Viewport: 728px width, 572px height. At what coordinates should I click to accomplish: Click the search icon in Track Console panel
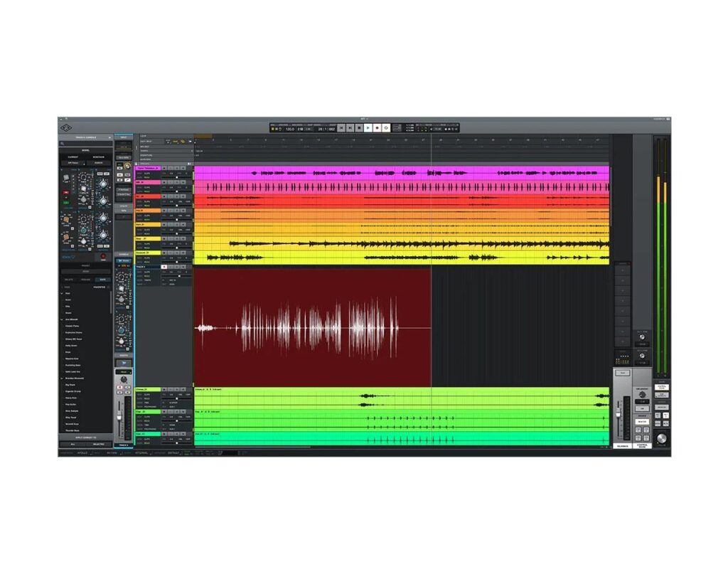[x=63, y=144]
